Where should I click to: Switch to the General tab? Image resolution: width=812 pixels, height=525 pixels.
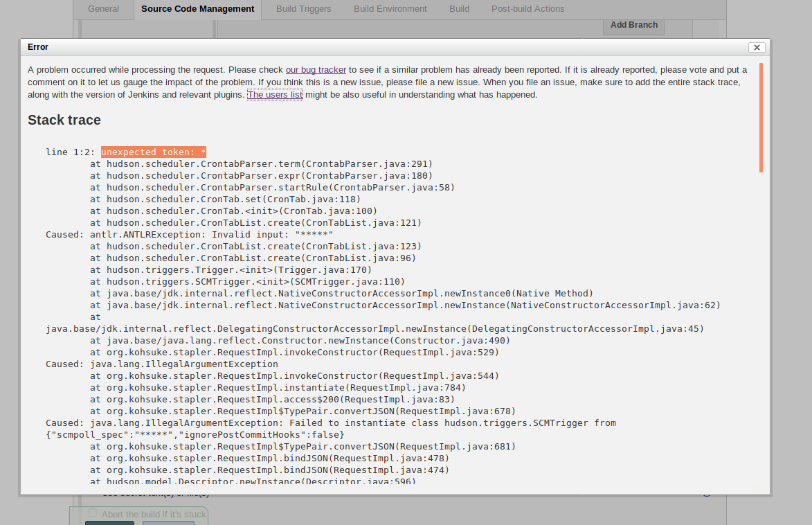click(103, 9)
